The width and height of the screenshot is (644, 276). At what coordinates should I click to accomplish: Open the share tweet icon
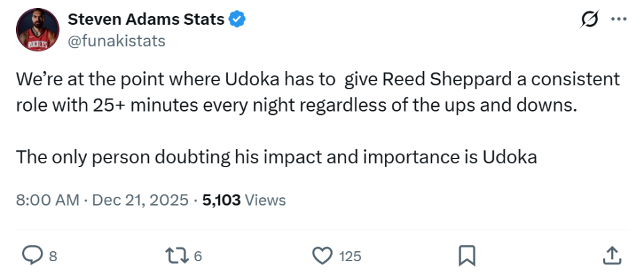610,255
